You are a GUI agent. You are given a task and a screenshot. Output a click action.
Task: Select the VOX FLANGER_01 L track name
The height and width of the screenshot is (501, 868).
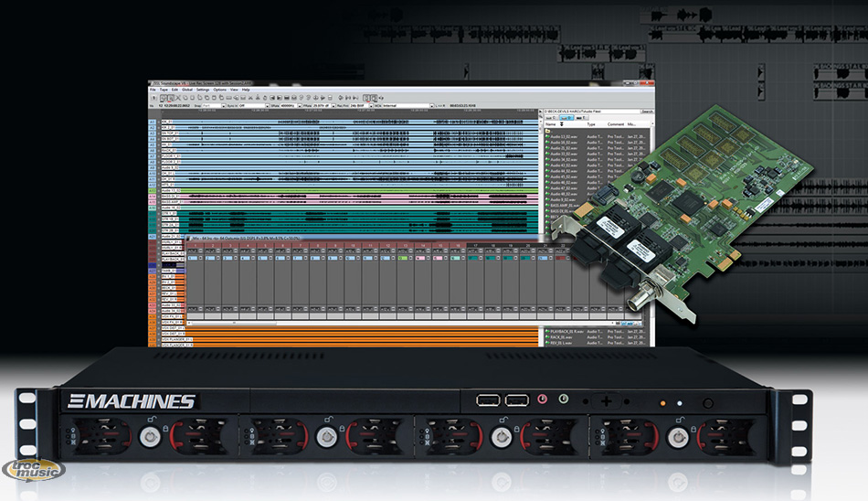point(177,340)
